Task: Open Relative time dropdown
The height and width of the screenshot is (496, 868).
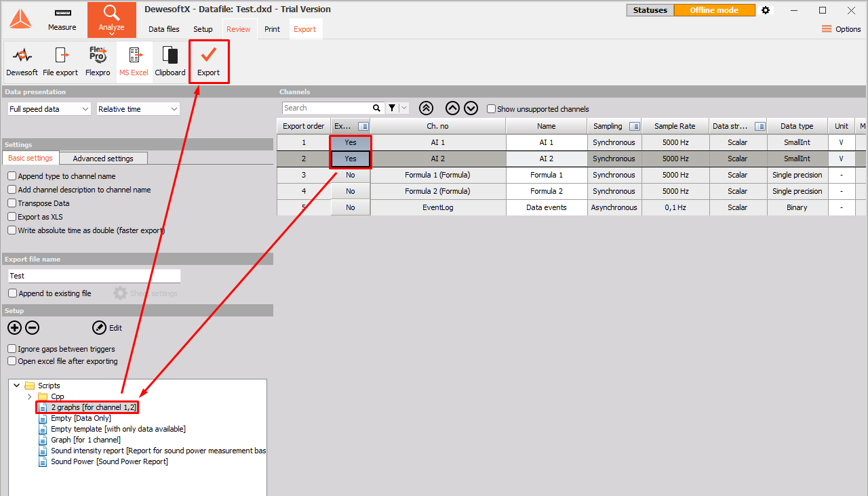Action: (138, 109)
